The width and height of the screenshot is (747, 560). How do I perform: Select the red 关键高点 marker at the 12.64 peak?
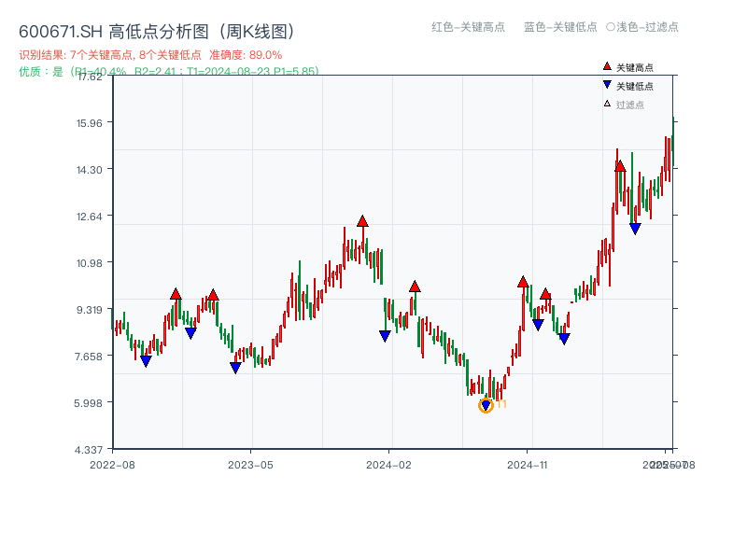pyautogui.click(x=362, y=221)
